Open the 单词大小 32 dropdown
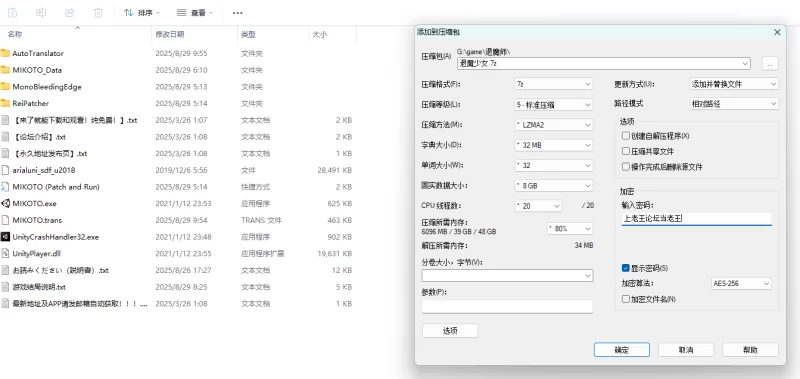Image resolution: width=800 pixels, height=379 pixels. tap(554, 166)
